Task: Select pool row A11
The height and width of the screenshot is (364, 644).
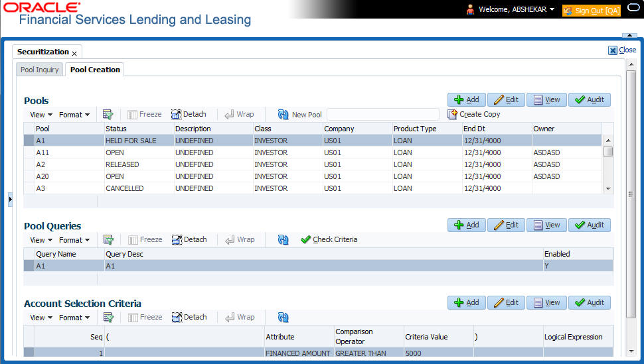Action: (313, 152)
